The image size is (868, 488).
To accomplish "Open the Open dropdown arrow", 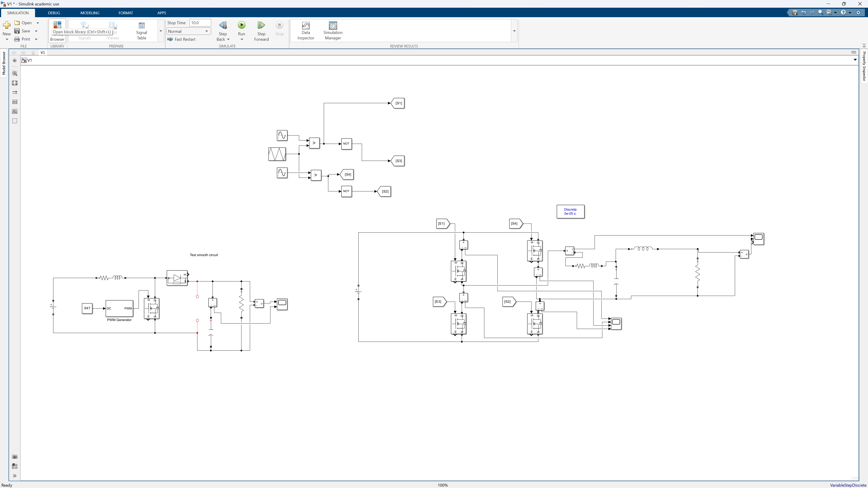I will click(37, 23).
